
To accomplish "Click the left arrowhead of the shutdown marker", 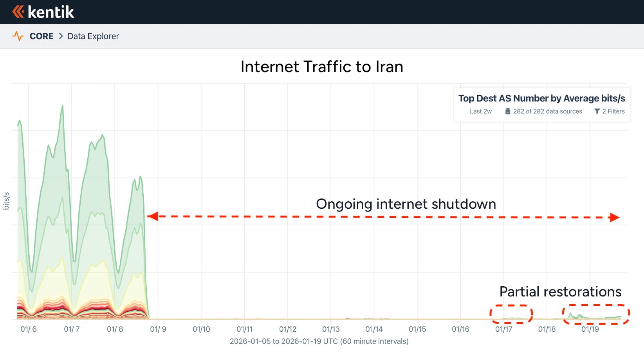I will 153,217.
